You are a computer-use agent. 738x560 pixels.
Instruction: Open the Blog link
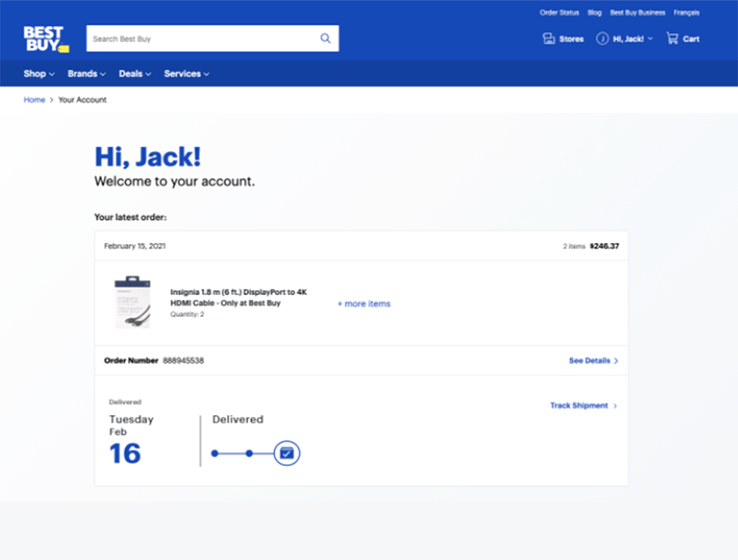tap(595, 12)
